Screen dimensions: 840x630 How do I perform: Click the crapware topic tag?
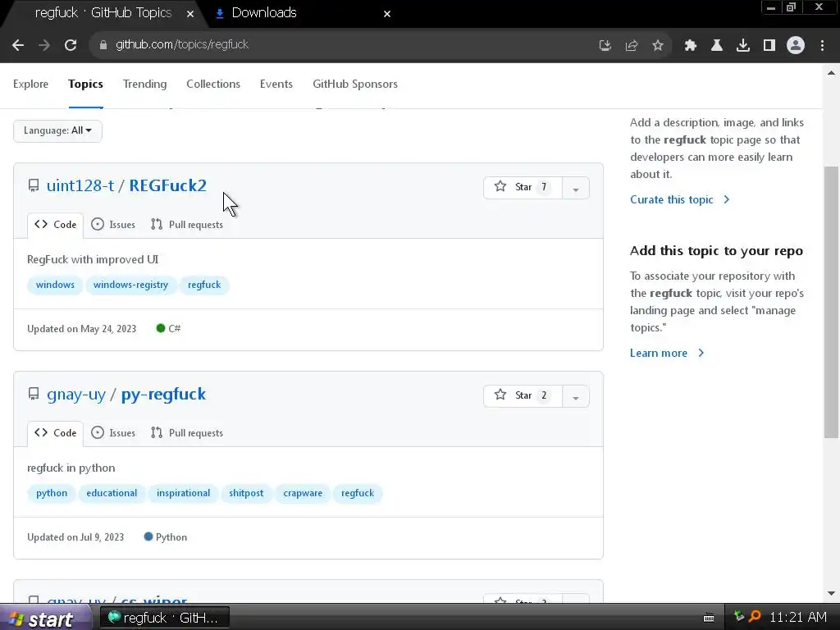coord(303,493)
